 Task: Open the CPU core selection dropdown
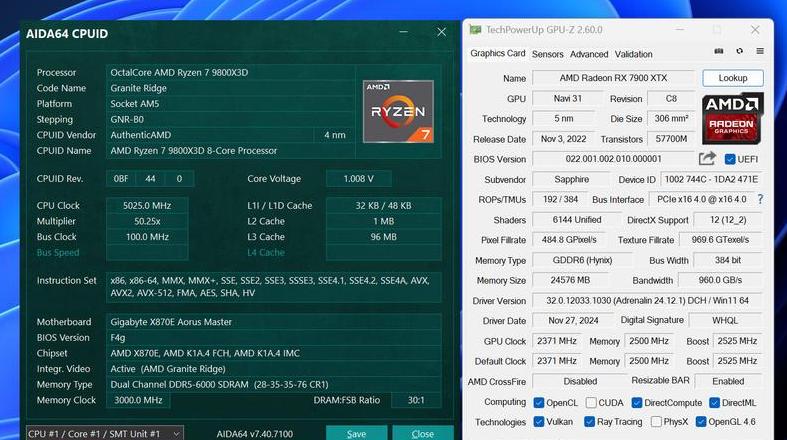pos(105,433)
